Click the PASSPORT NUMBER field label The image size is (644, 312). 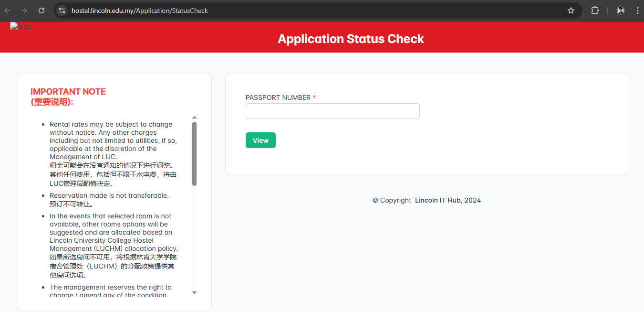tap(278, 97)
